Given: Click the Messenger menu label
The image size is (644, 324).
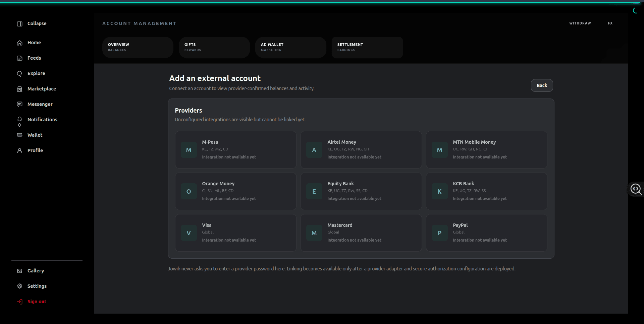Looking at the screenshot, I should point(40,104).
